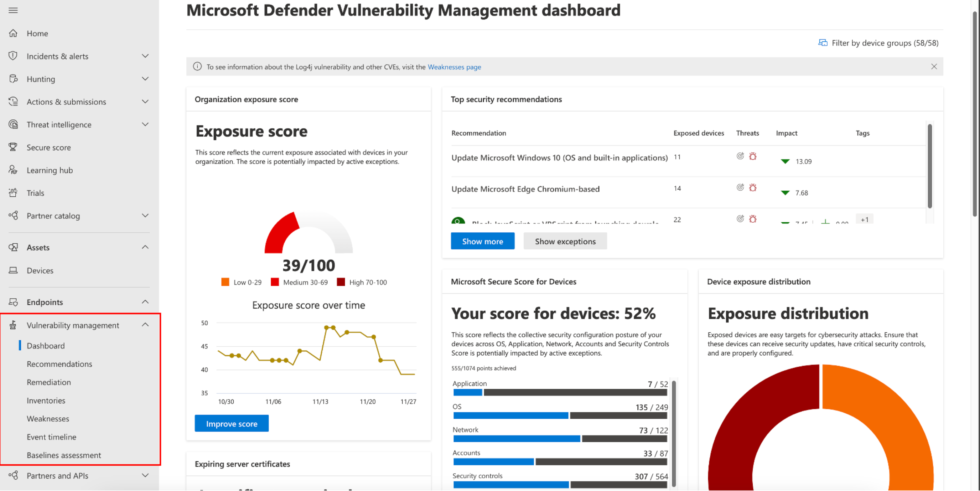Screen dimensions: 980x491
Task: Click the Actions & submissions sidebar icon
Action: [14, 101]
